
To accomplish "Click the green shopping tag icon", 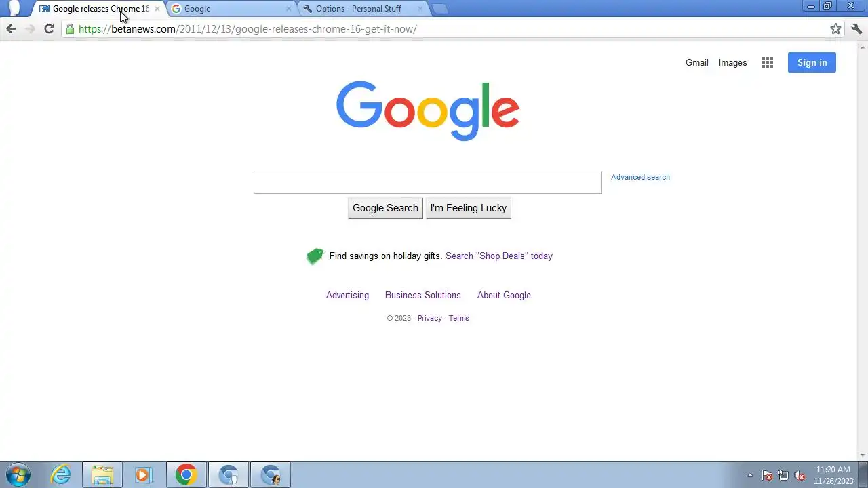I will (315, 256).
